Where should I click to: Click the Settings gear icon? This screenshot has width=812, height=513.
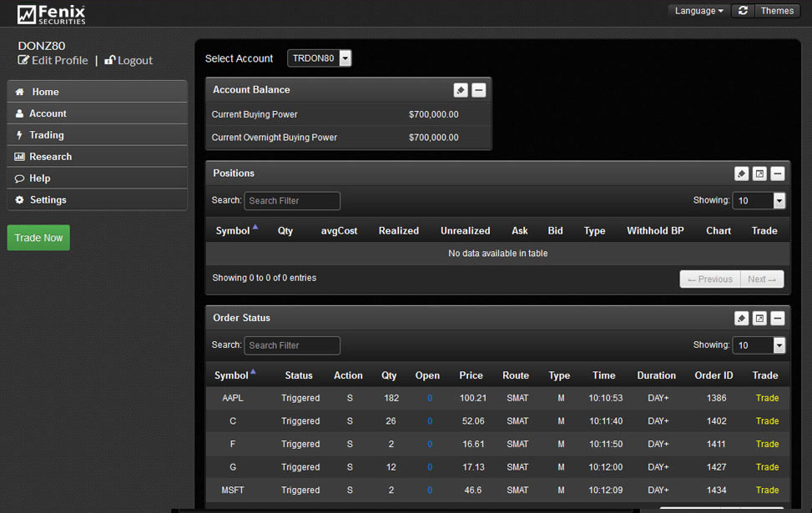[20, 200]
